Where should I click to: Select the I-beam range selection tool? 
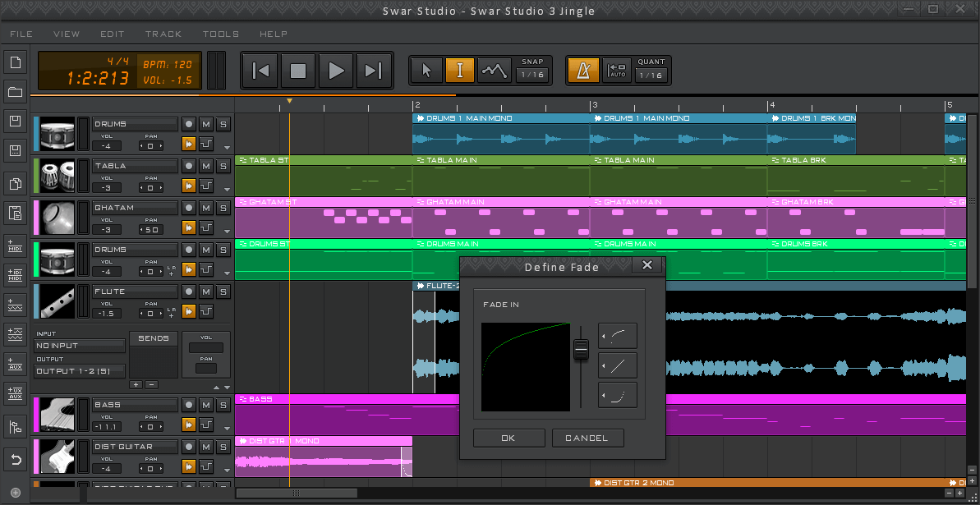click(x=460, y=70)
